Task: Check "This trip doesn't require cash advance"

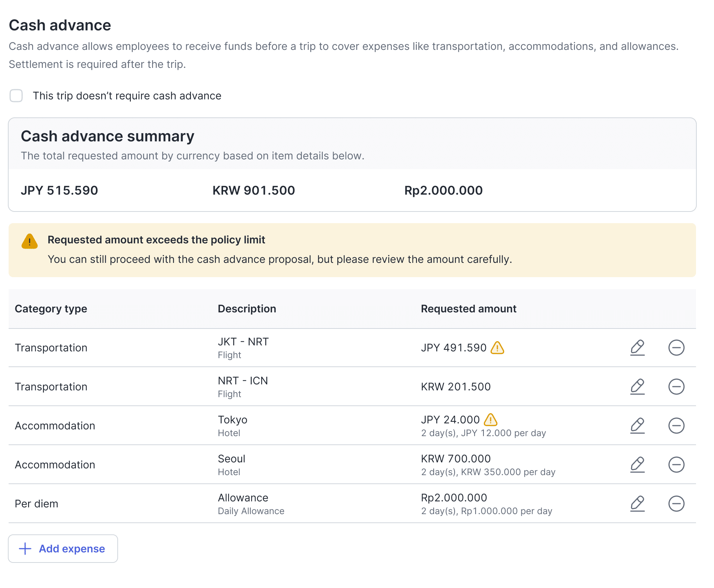Action: (16, 96)
